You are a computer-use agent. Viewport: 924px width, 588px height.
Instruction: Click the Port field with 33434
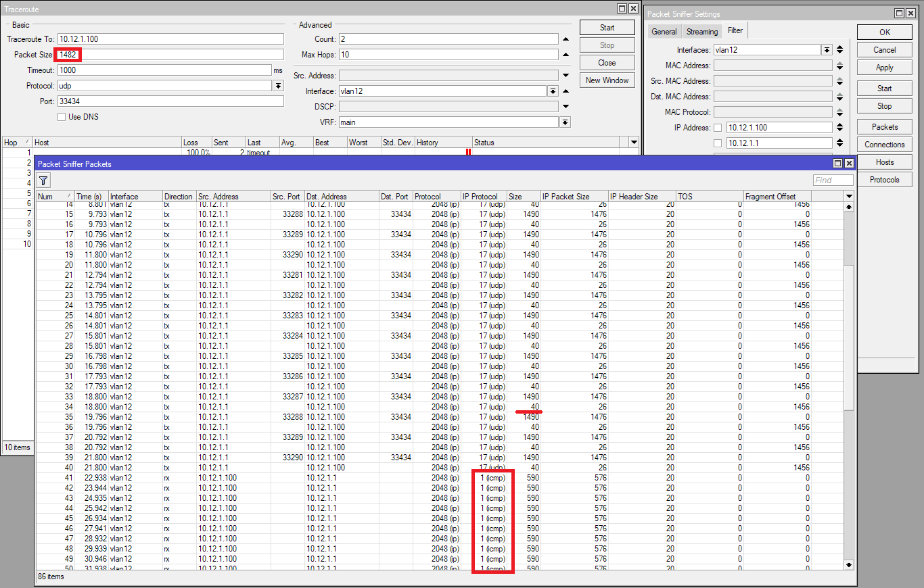coord(170,101)
